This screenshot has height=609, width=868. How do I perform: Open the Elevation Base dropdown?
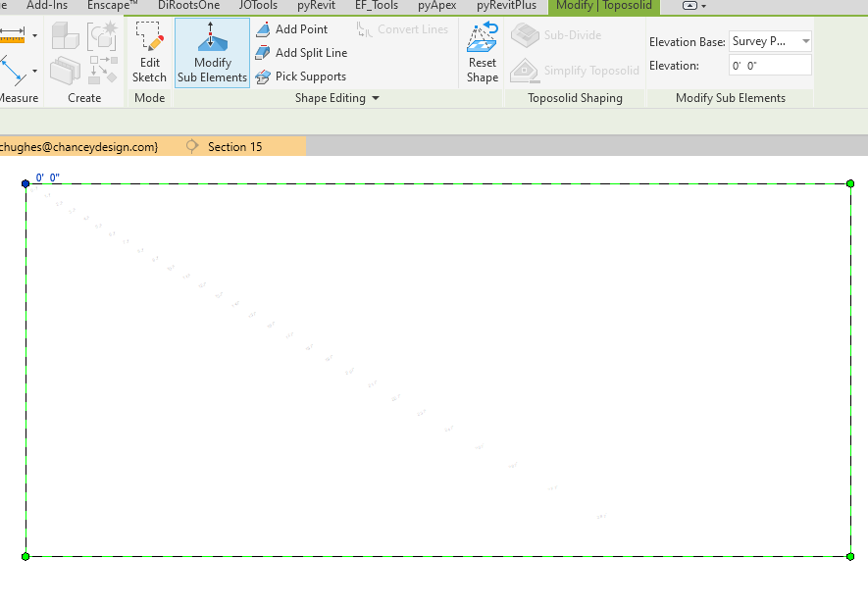pyautogui.click(x=807, y=41)
